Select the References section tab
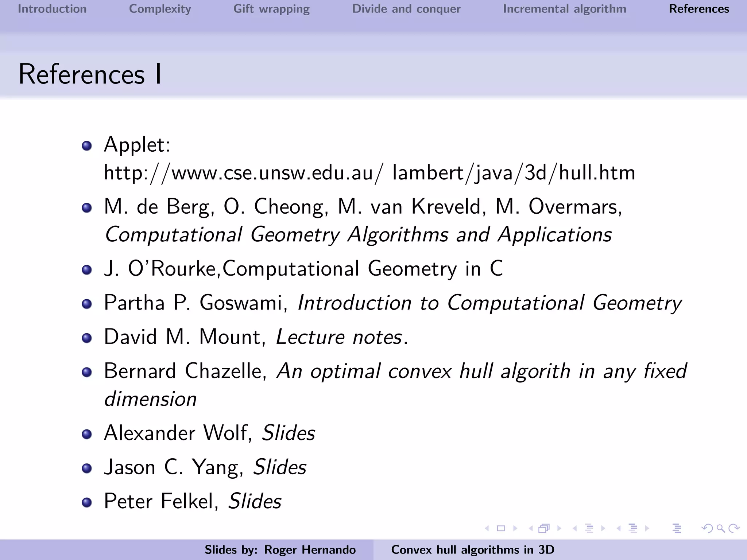 coord(699,9)
